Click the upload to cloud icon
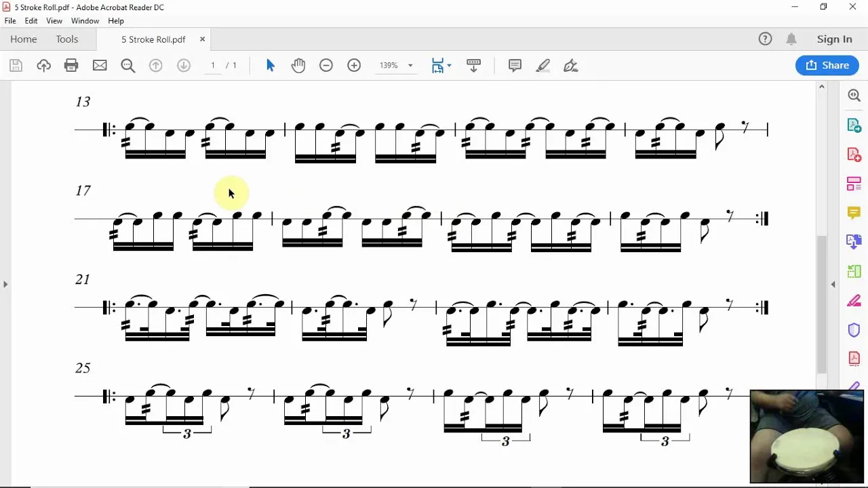The image size is (868, 488). coord(43,66)
